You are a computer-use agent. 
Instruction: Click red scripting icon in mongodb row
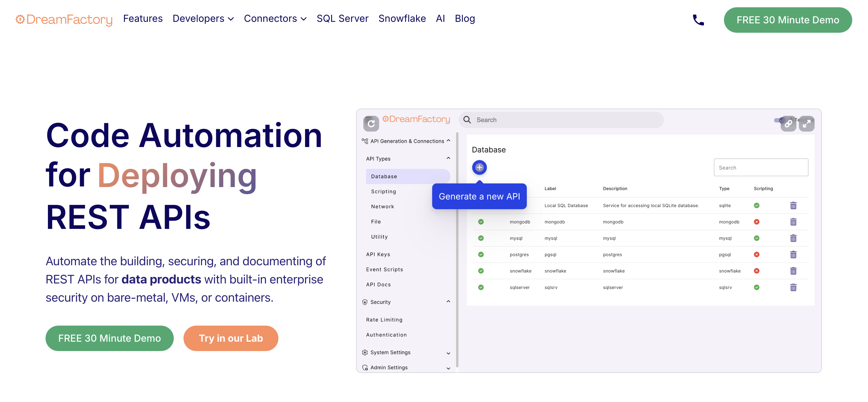756,222
